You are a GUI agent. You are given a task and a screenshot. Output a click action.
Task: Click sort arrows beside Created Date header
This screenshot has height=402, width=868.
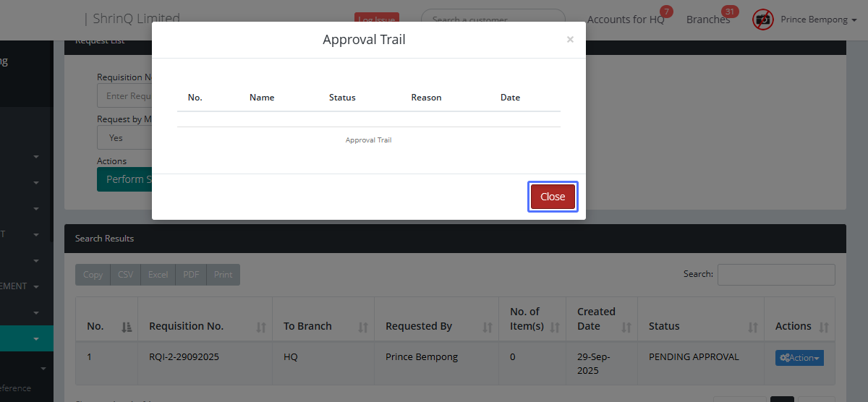626,327
